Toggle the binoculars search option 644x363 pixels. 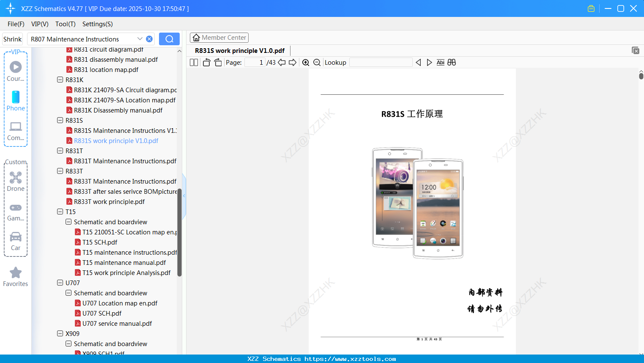451,62
